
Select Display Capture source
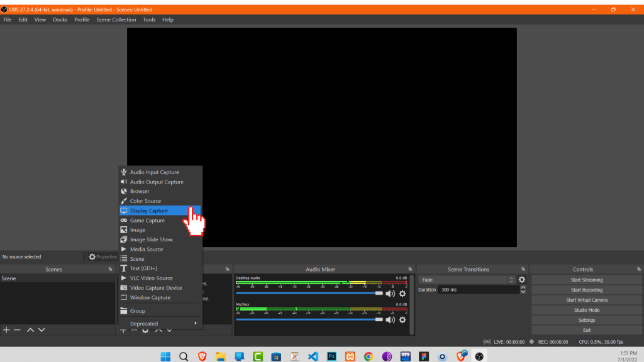(160, 211)
